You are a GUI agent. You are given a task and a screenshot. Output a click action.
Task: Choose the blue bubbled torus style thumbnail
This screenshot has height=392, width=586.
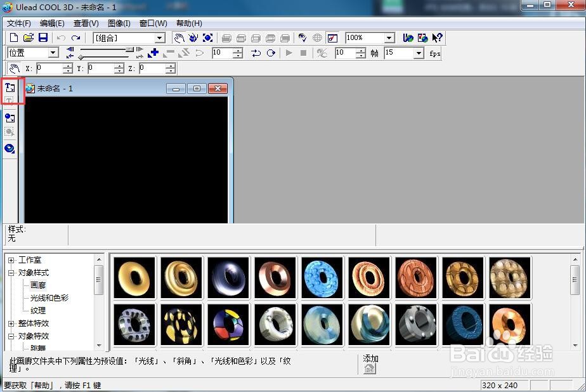point(322,278)
